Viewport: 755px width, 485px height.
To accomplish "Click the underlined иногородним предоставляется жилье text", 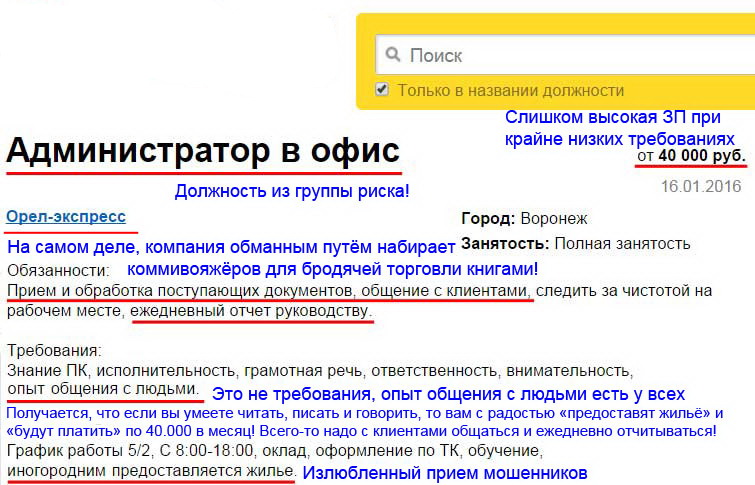I will pyautogui.click(x=151, y=470).
